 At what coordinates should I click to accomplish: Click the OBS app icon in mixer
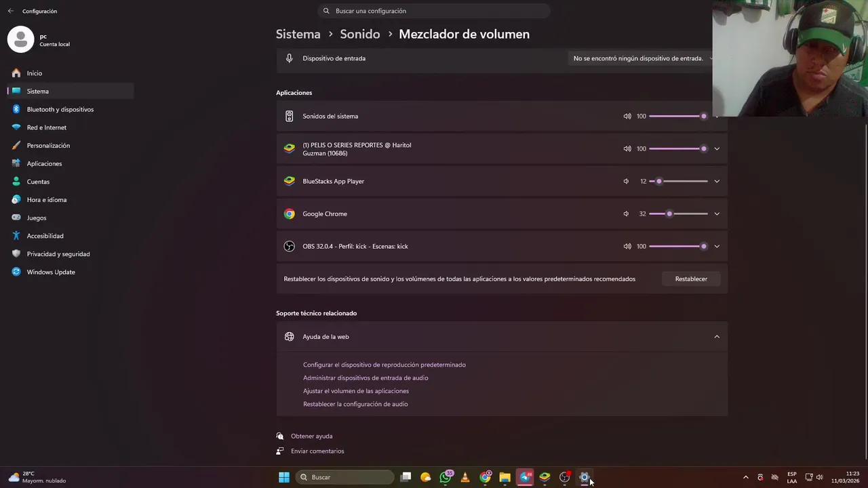290,246
